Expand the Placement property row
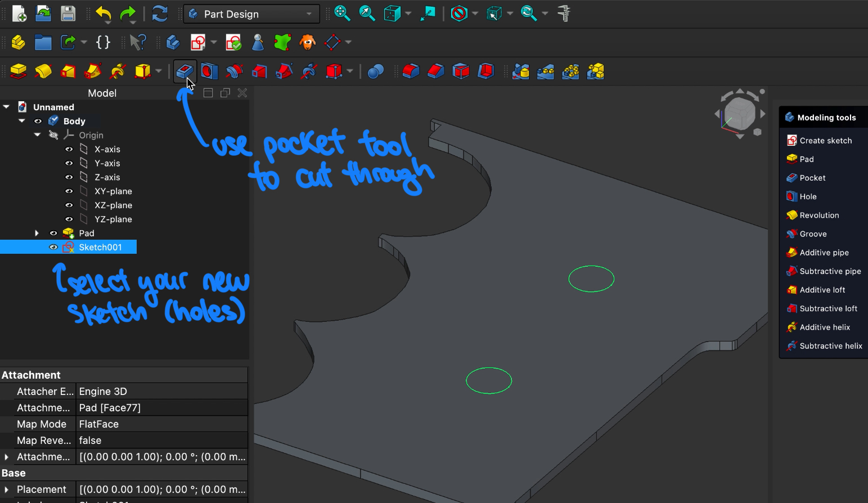Viewport: 868px width, 503px height. 7,489
